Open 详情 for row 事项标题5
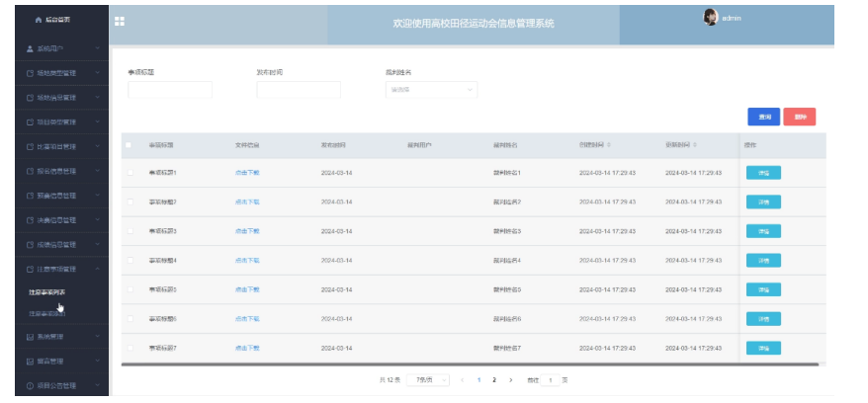 pyautogui.click(x=763, y=289)
